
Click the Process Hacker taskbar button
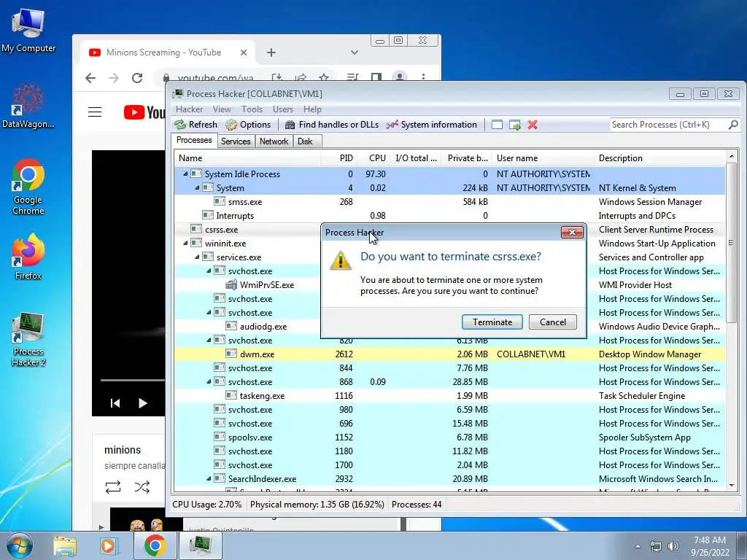click(200, 545)
